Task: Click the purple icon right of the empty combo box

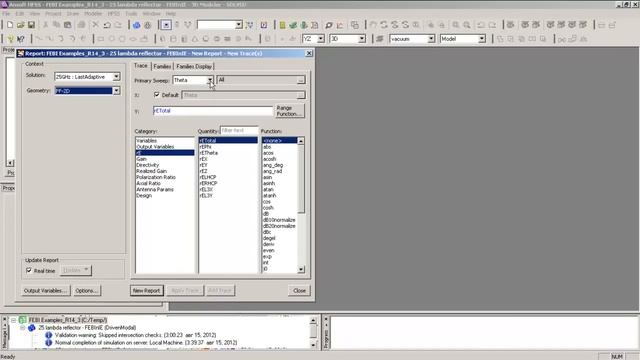Action: pos(264,25)
